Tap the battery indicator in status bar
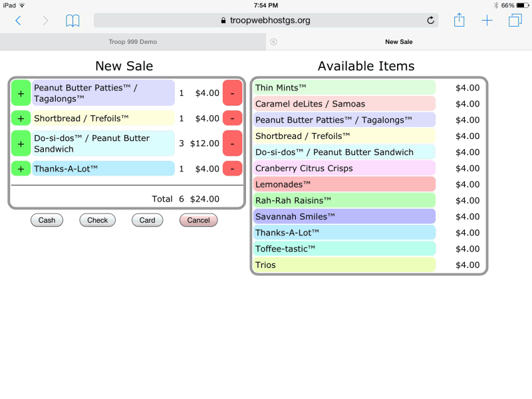Viewport: 532px width, 399px height. 523,5
